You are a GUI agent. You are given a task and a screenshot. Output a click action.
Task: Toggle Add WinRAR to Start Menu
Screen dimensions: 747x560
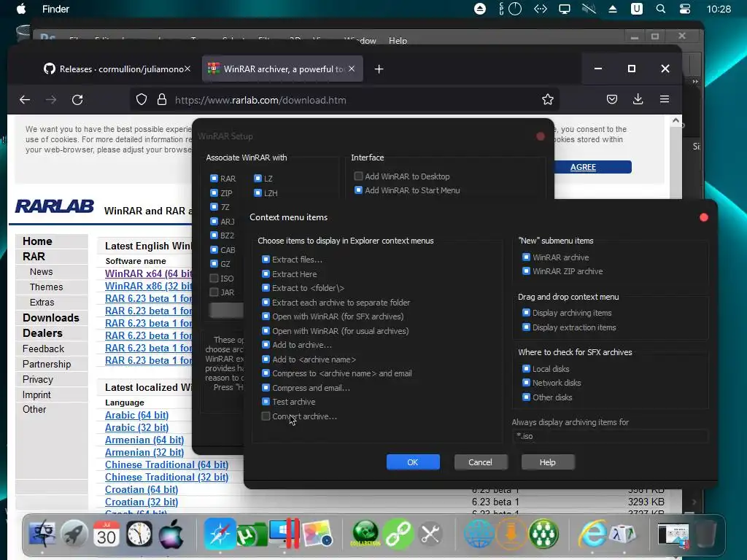[358, 190]
